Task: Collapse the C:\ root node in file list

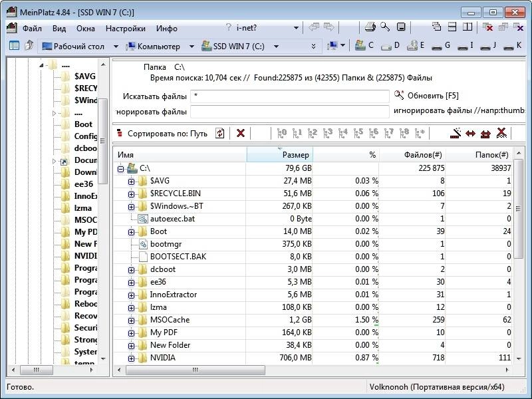Action: tap(120, 169)
